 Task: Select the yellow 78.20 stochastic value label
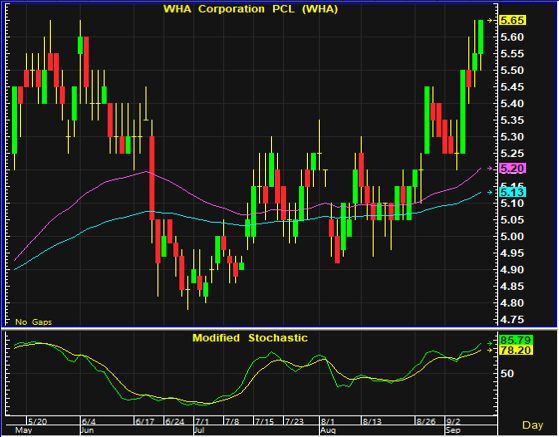tap(516, 350)
